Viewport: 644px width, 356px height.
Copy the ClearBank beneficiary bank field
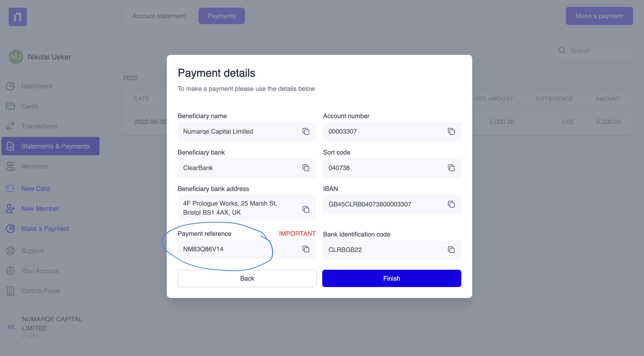click(305, 168)
